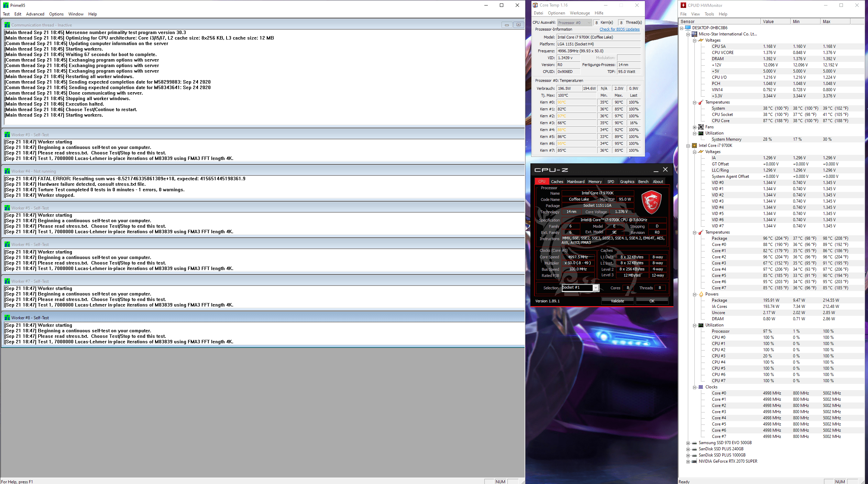Expand the NVIDIA GeForce RTX 2070 SUPER node
This screenshot has height=484, width=868.
pos(688,461)
